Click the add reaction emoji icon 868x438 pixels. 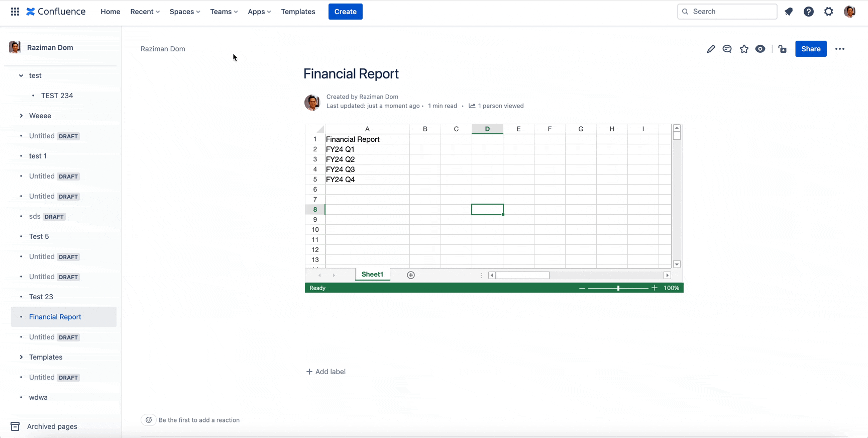coord(149,420)
